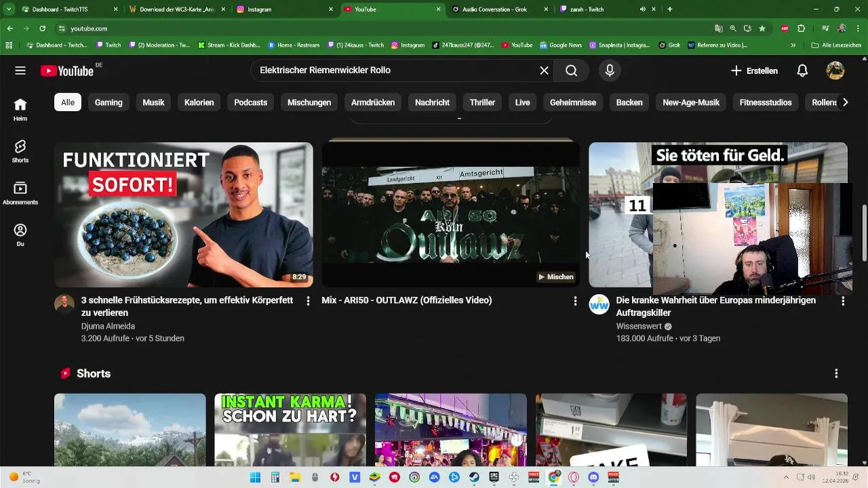Open Shorts in the sidebar

point(20,151)
